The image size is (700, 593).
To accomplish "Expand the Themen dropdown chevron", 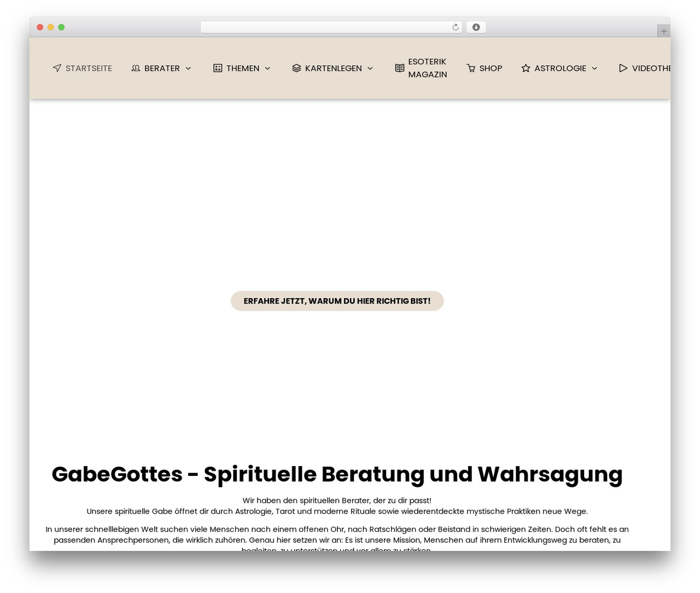I will [267, 68].
